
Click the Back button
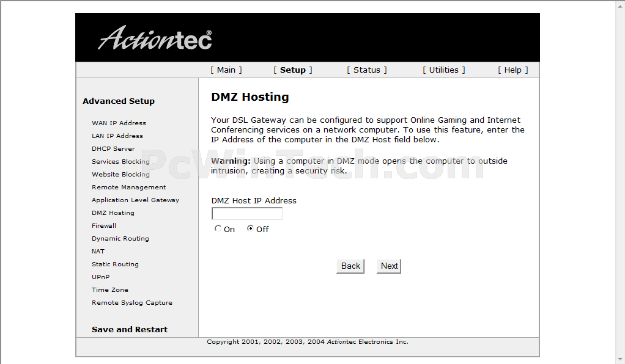[x=350, y=266]
